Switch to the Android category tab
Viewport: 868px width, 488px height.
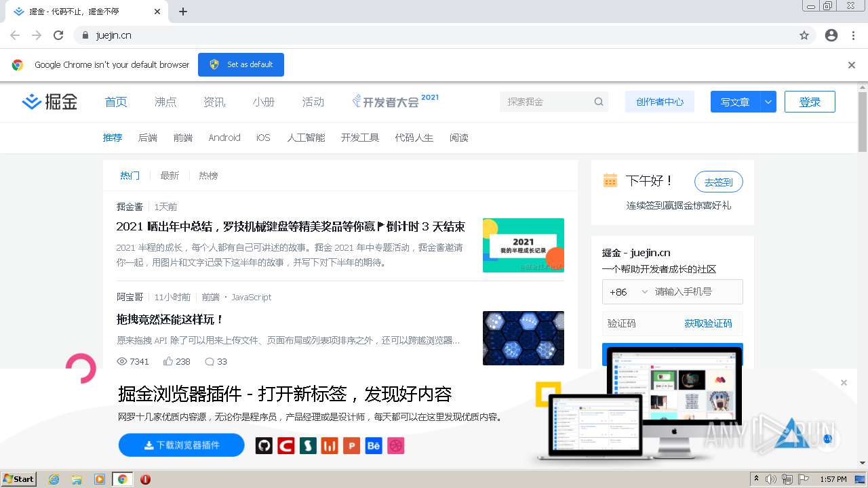[x=224, y=138]
